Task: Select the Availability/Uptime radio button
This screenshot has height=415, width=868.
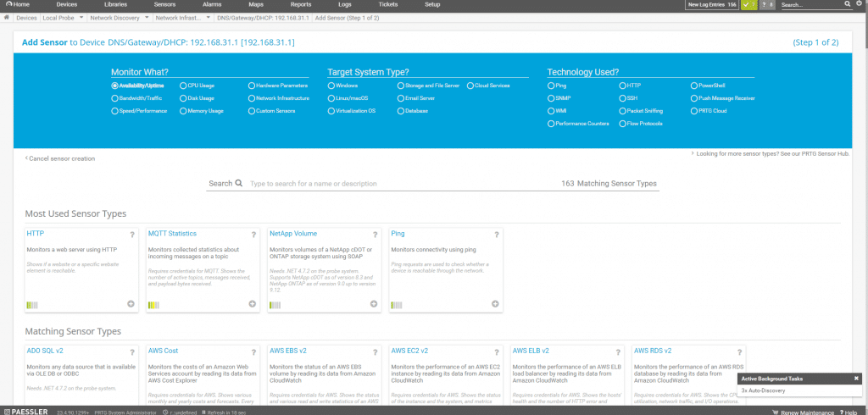Action: 114,86
